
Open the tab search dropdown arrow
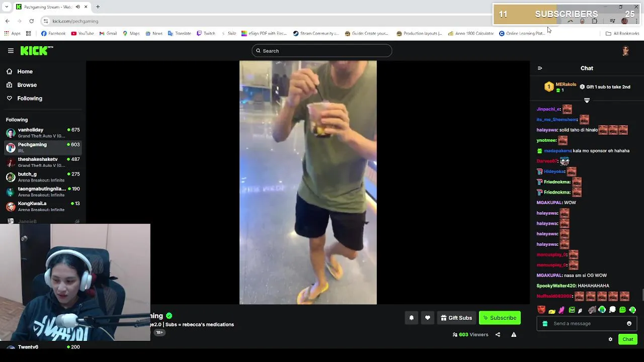point(7,7)
